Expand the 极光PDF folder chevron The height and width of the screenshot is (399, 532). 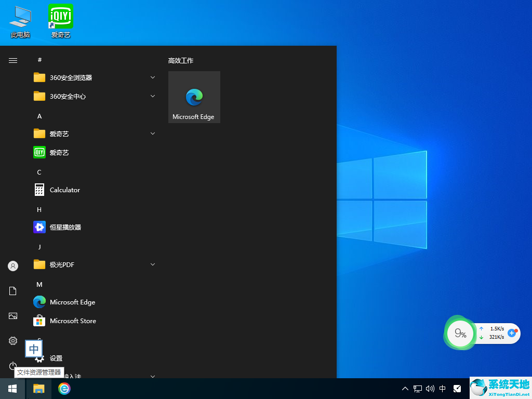(x=153, y=264)
